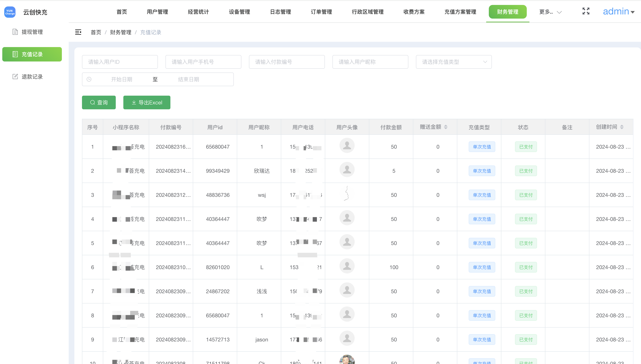Click the 付款编号 column header

pos(171,127)
